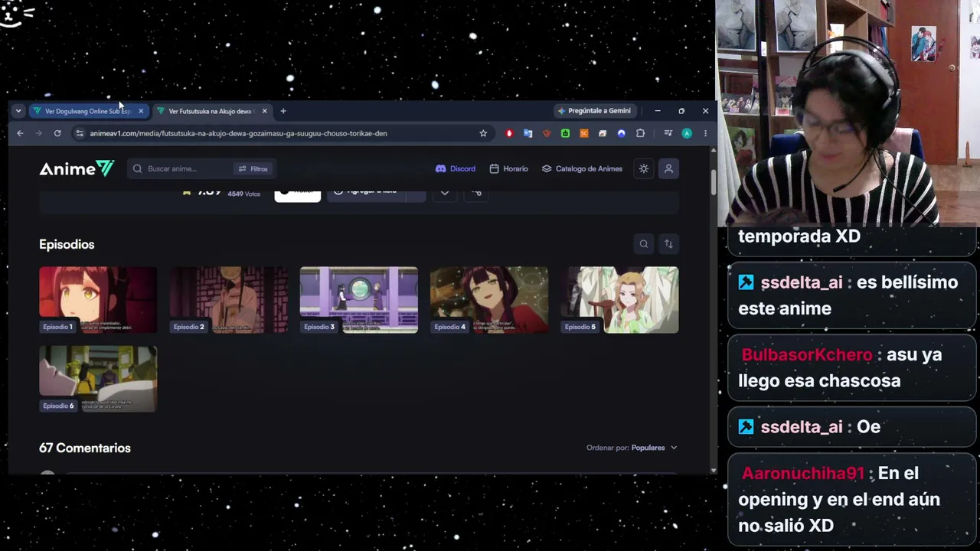Viewport: 980px width, 551px height.
Task: Open the Ordenar por Populares dropdown
Action: coord(632,448)
